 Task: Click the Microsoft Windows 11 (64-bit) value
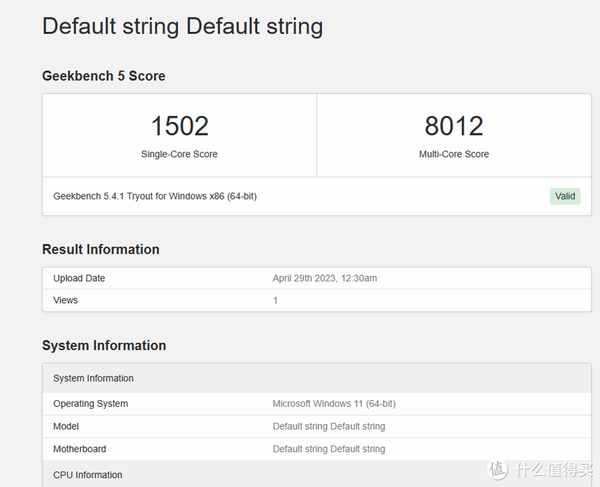334,404
